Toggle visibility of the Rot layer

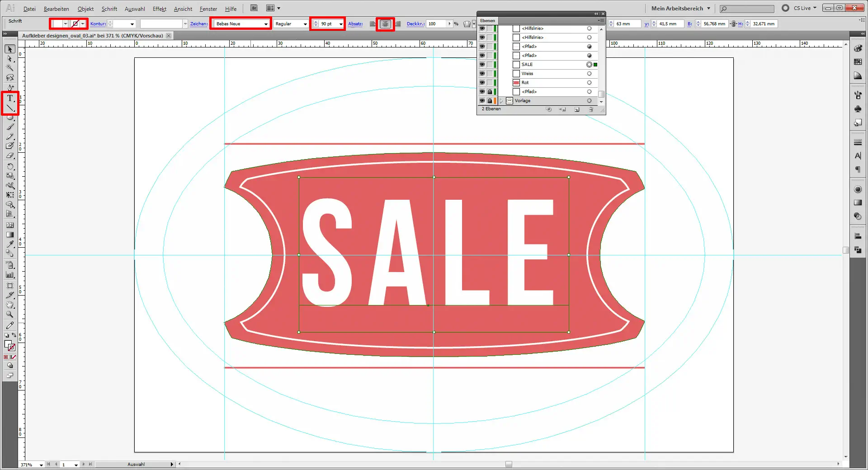[x=482, y=83]
